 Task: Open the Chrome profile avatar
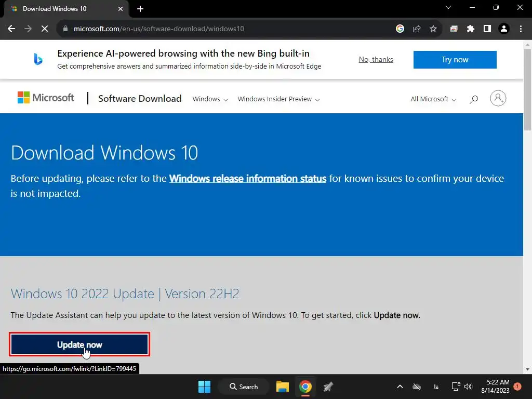pyautogui.click(x=504, y=29)
